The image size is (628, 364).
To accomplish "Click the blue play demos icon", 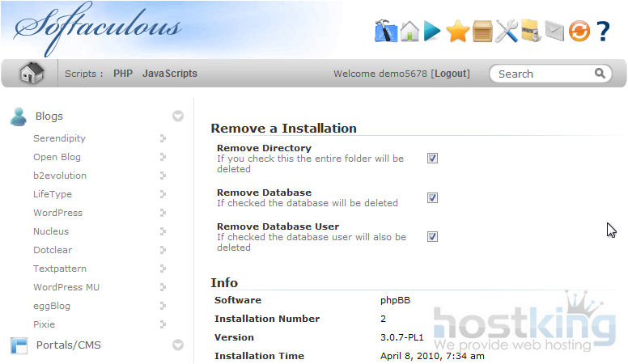I will (x=432, y=32).
